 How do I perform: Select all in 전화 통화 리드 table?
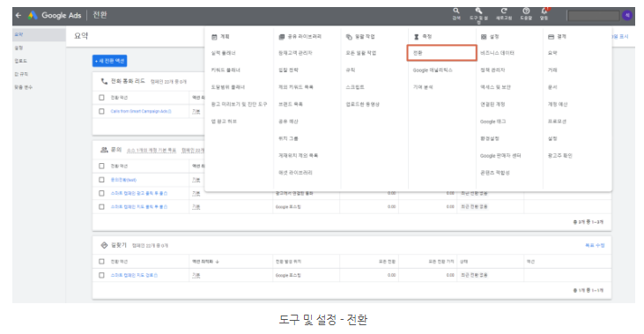pos(101,98)
